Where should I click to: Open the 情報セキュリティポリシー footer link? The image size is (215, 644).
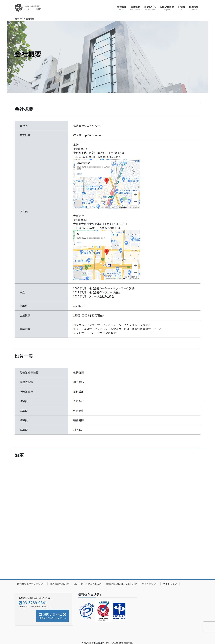[31, 584]
